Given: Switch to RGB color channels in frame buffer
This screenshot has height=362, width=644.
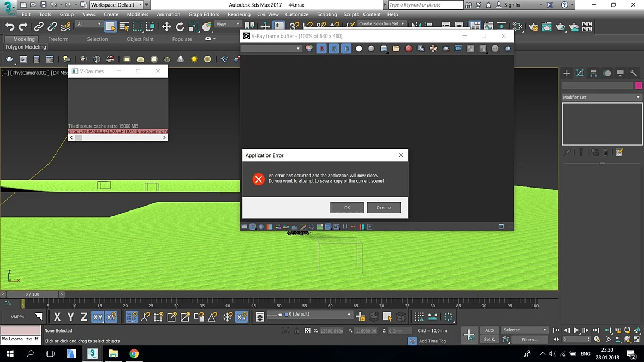Looking at the screenshot, I should (309, 49).
